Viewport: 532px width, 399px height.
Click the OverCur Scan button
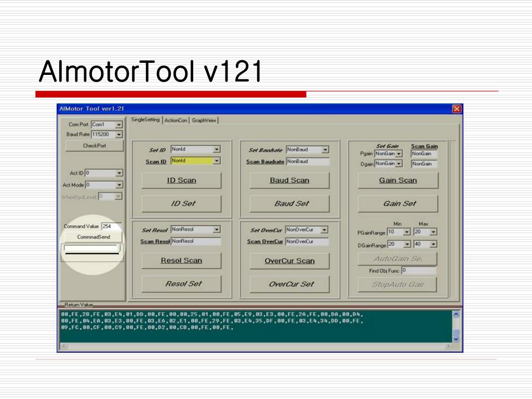[289, 261]
